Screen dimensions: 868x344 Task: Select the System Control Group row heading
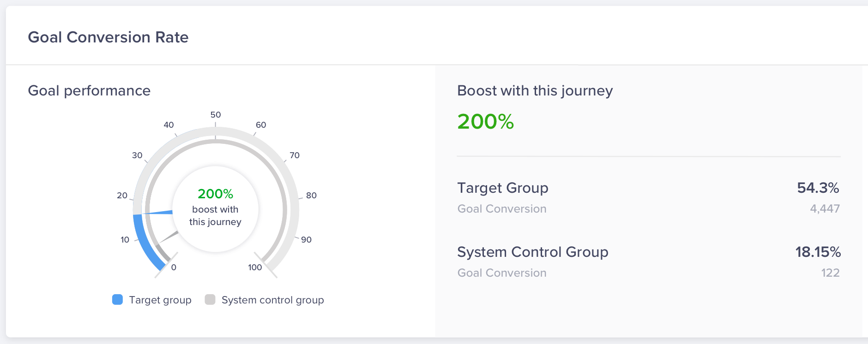(533, 252)
